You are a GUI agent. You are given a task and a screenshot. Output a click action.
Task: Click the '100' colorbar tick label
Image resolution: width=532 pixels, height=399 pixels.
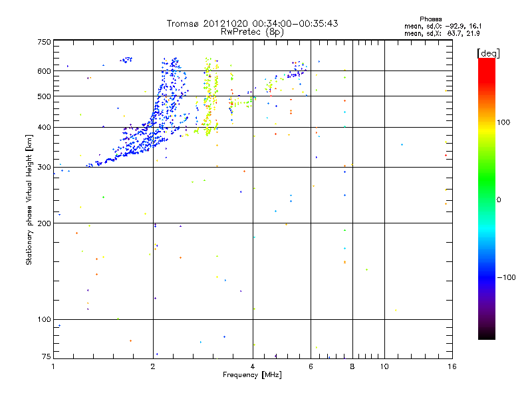[503, 122]
